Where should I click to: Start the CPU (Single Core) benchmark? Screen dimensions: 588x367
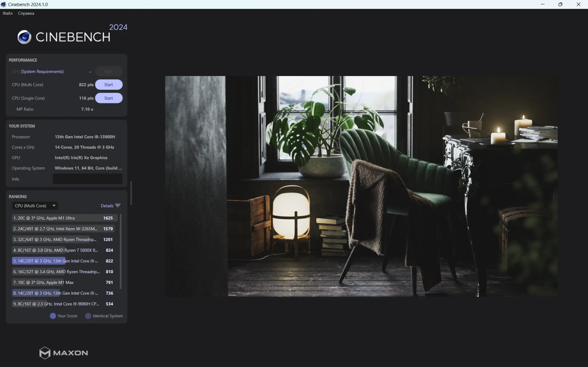click(x=108, y=98)
